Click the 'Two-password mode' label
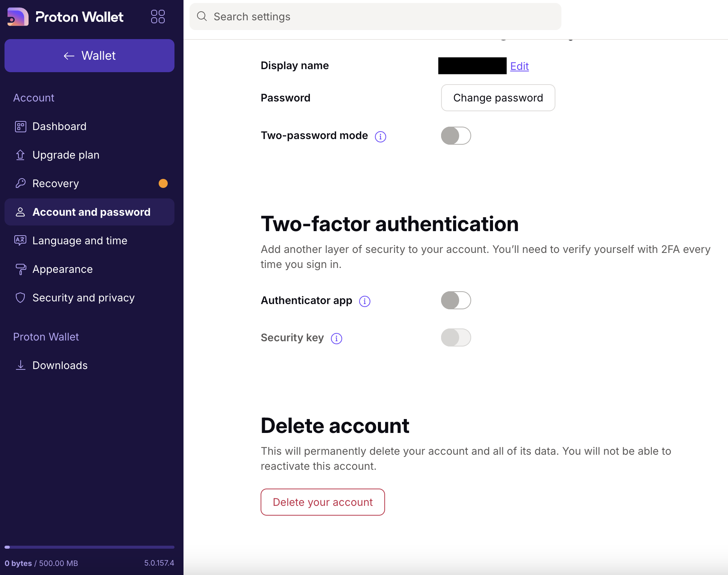The width and height of the screenshot is (728, 575). [314, 135]
